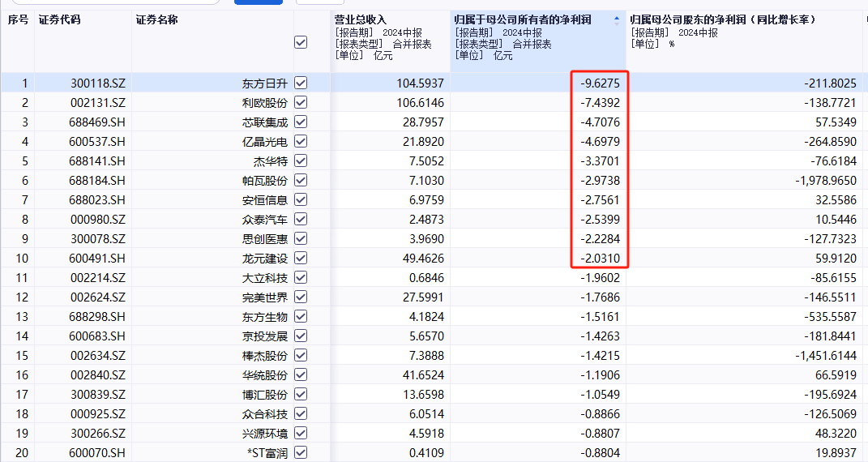This screenshot has width=868, height=462.
Task: Select stock code 600491.SH
Action: [x=97, y=259]
